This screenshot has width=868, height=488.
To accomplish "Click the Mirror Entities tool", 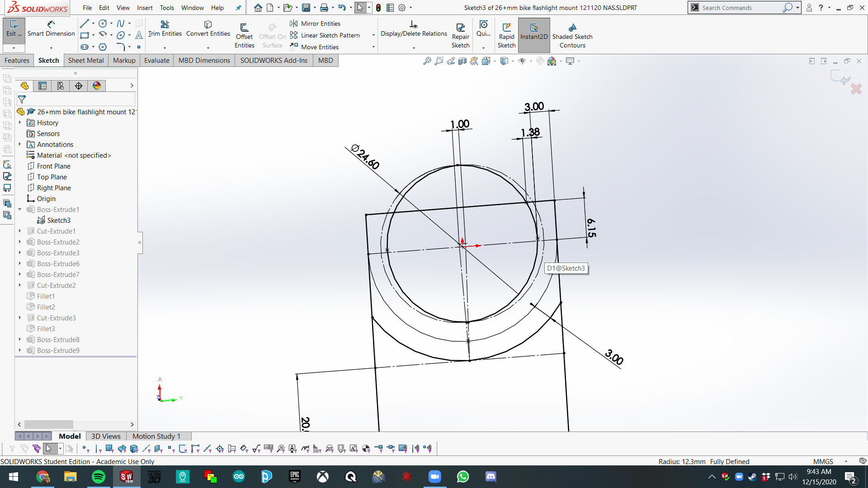I will (315, 23).
